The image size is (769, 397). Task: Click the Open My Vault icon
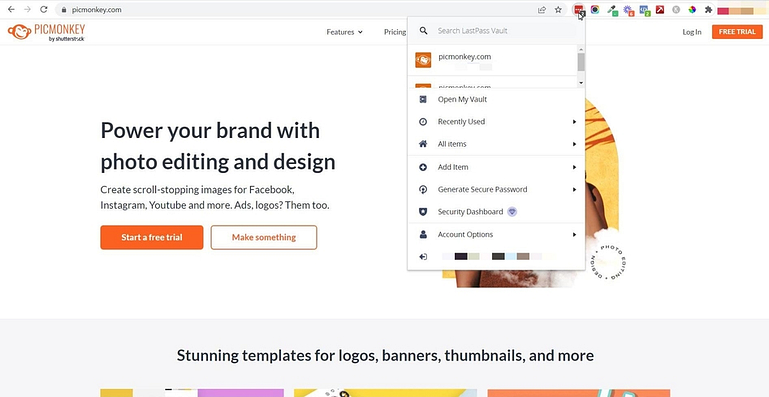tap(423, 99)
